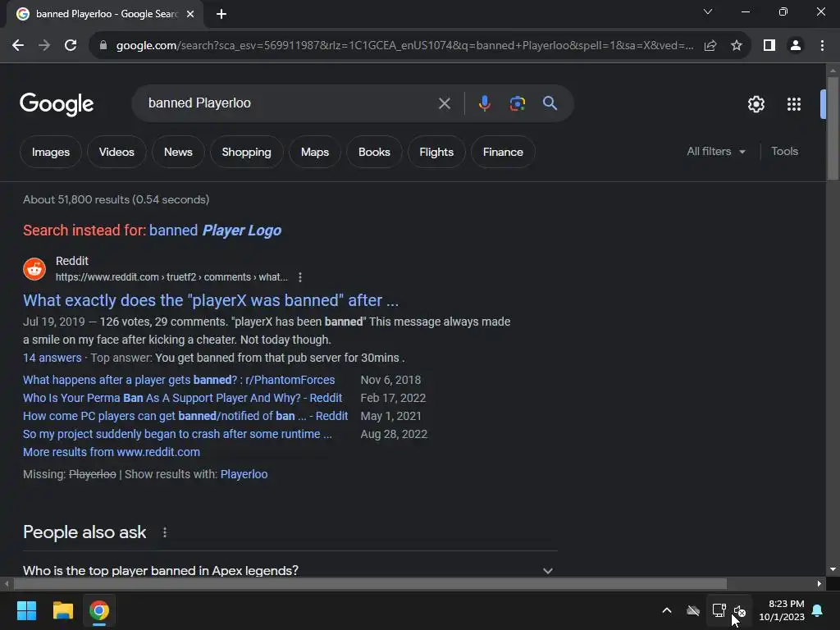
Task: Switch to Shopping results
Action: (246, 152)
